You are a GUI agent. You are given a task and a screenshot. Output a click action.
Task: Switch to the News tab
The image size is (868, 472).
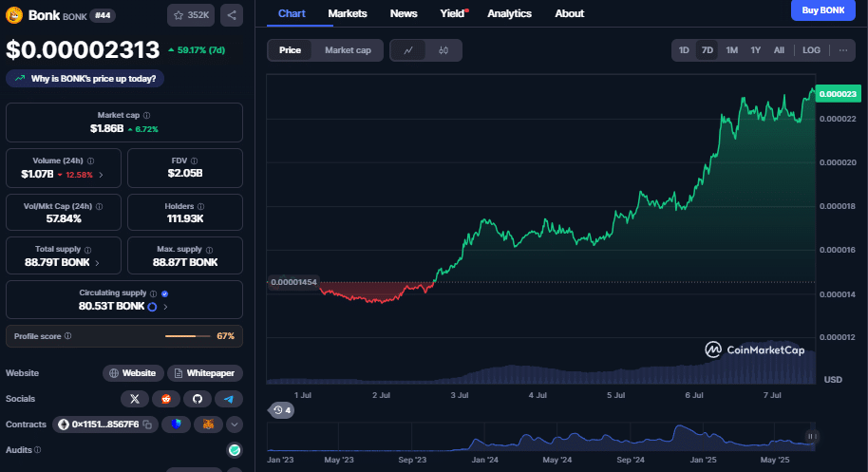point(404,14)
